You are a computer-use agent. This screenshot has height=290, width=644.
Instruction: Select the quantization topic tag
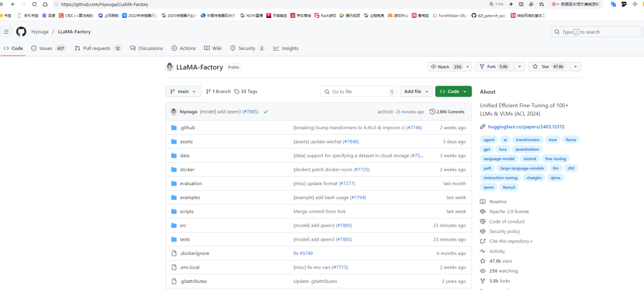point(527,149)
